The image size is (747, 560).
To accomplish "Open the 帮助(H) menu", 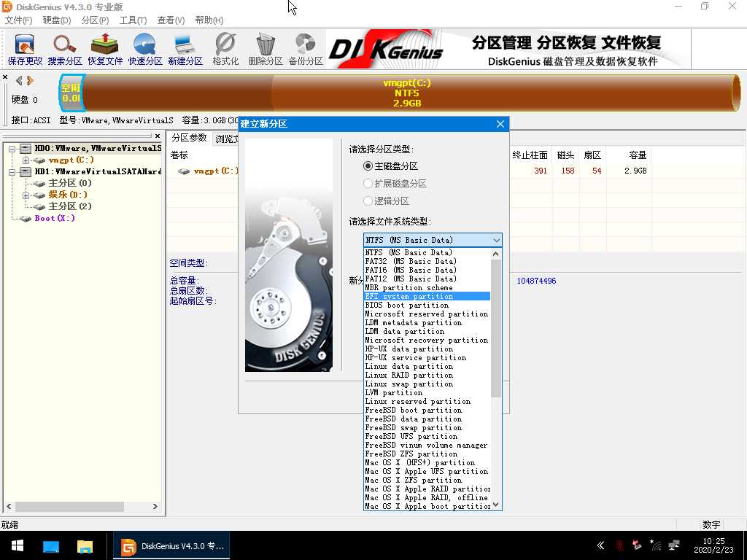I will pyautogui.click(x=209, y=20).
